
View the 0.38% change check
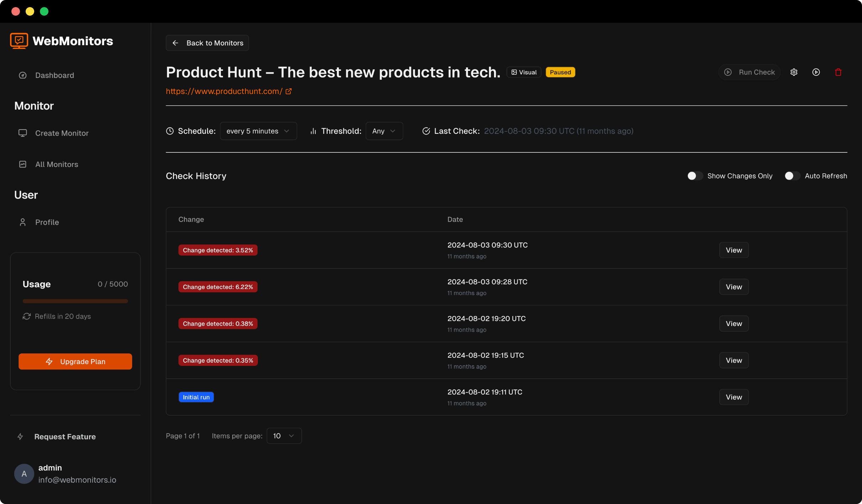click(734, 324)
